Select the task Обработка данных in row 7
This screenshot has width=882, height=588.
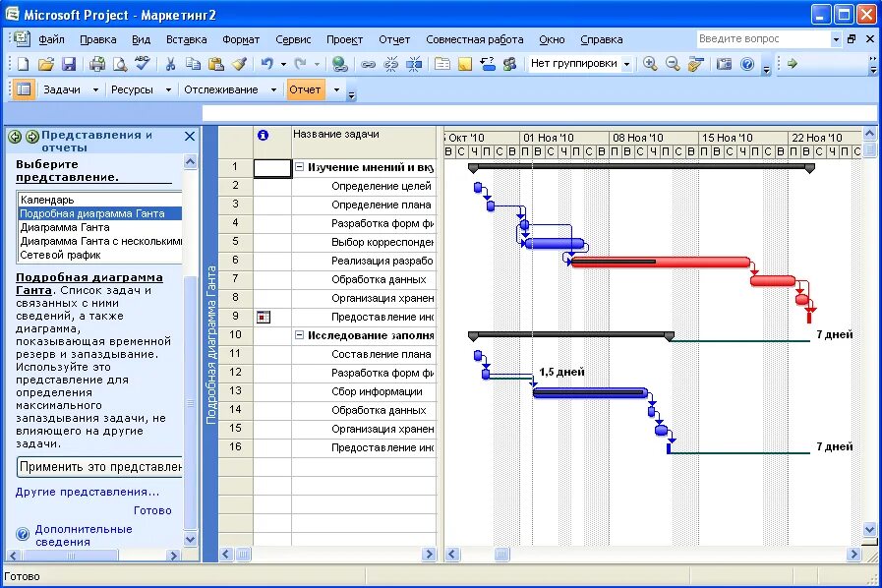(x=379, y=279)
